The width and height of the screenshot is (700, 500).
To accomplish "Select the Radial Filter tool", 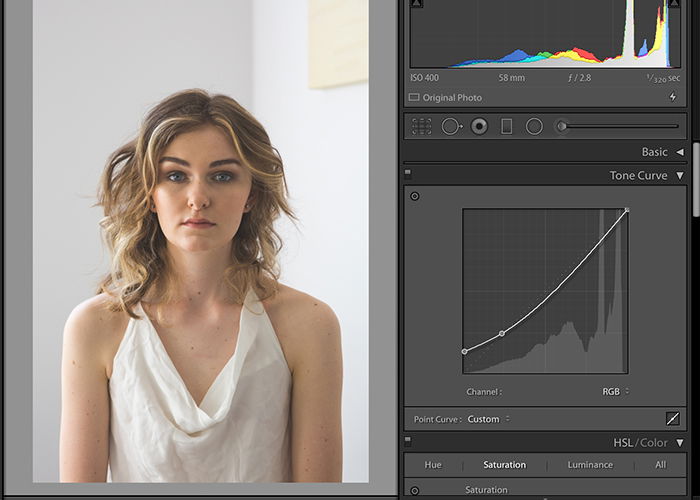I will pyautogui.click(x=534, y=126).
